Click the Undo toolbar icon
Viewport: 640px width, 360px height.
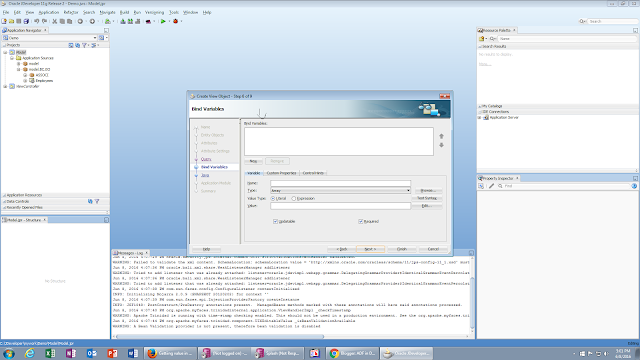tap(37, 21)
